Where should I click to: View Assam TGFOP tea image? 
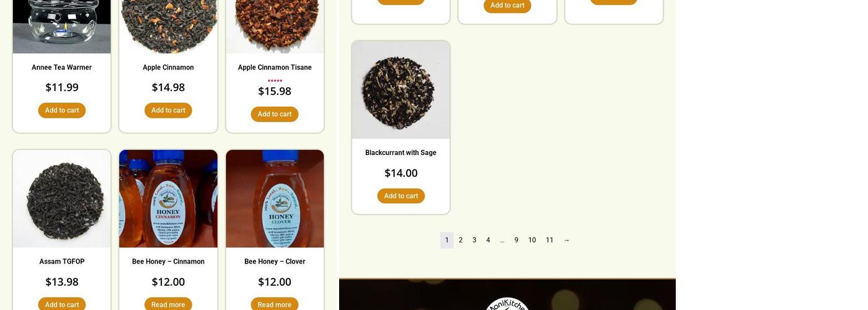tap(62, 199)
